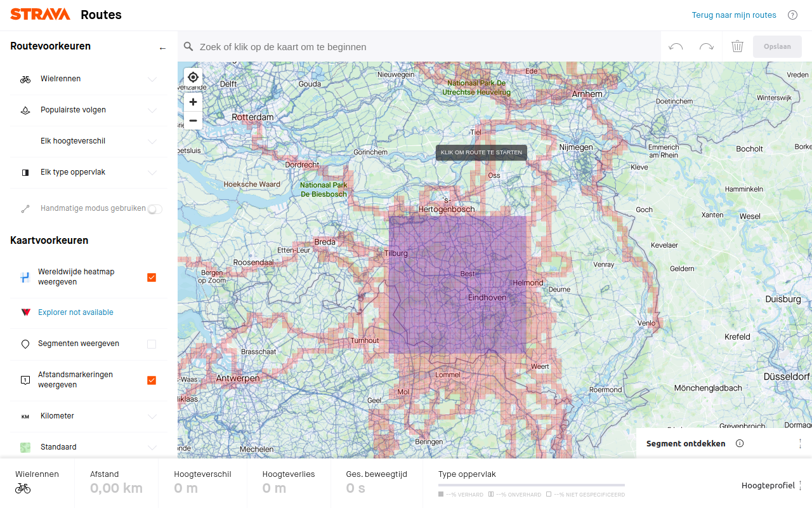Click the Routes page title
Viewport: 812px width, 508px height.
coord(101,15)
